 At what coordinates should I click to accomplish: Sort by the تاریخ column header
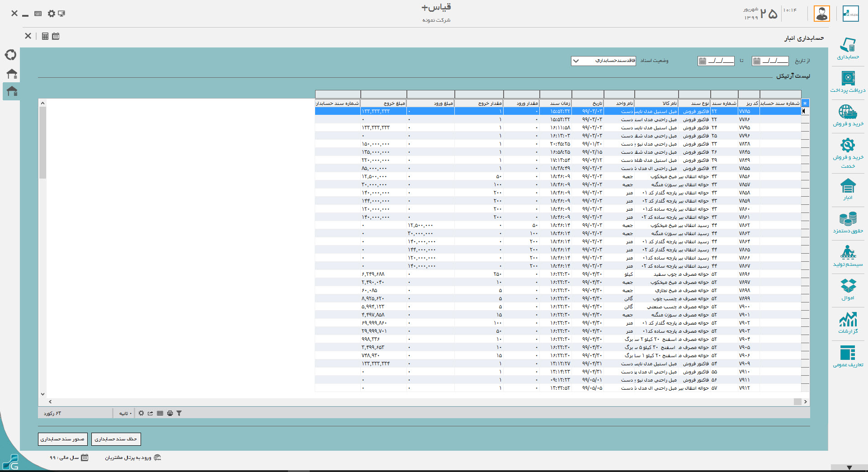[588, 104]
